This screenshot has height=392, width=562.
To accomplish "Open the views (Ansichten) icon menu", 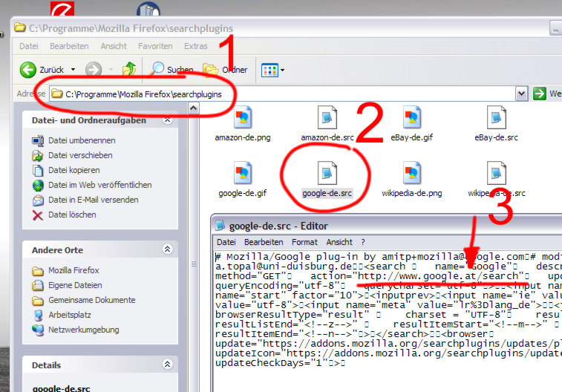I will 272,70.
